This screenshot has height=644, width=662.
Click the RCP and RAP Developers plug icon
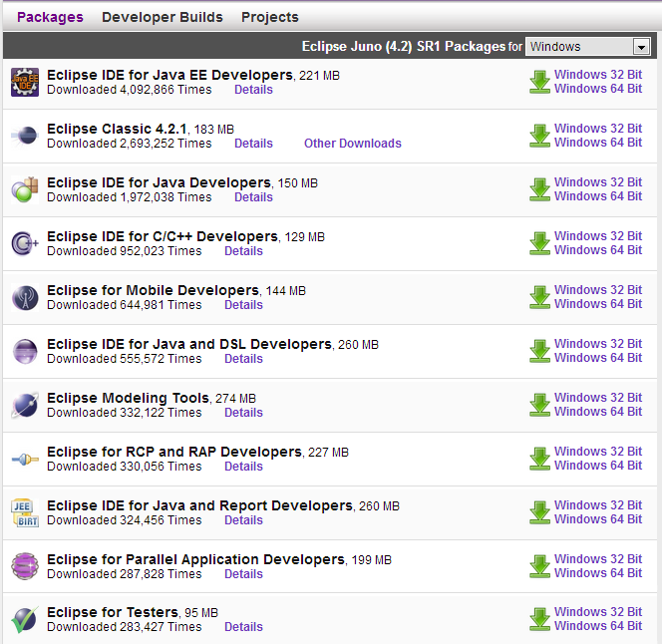click(25, 459)
